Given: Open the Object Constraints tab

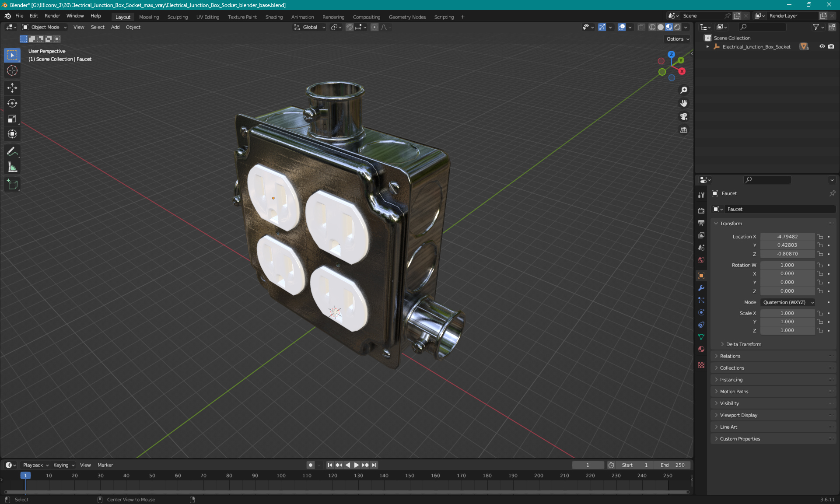Looking at the screenshot, I should tap(701, 325).
